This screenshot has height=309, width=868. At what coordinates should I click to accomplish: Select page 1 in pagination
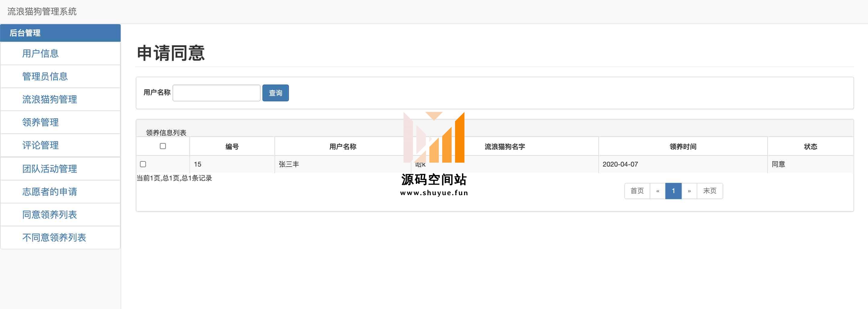tap(673, 191)
